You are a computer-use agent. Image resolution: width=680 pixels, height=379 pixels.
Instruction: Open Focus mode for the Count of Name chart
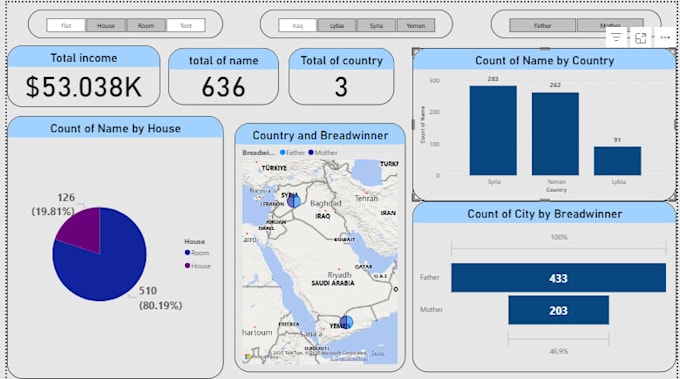click(641, 38)
